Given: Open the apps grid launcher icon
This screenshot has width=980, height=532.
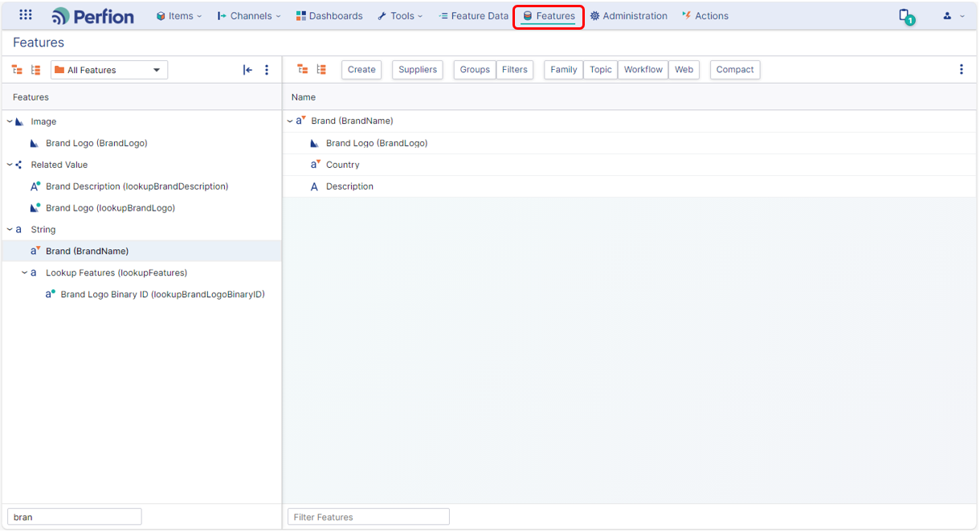Looking at the screenshot, I should coord(26,15).
